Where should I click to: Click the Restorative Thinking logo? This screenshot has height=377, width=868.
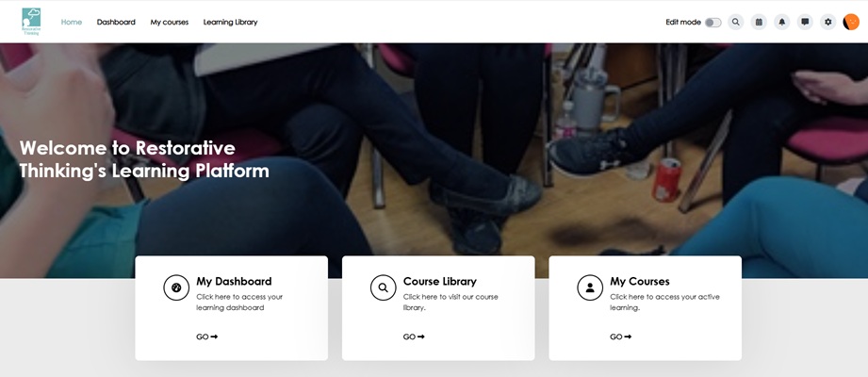pos(31,22)
